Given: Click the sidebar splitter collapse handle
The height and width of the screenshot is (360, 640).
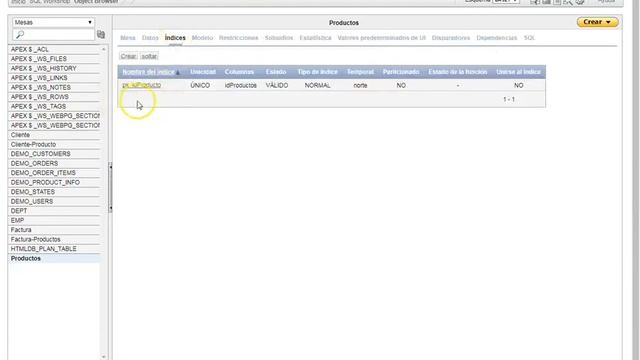Looking at the screenshot, I should click(x=110, y=187).
